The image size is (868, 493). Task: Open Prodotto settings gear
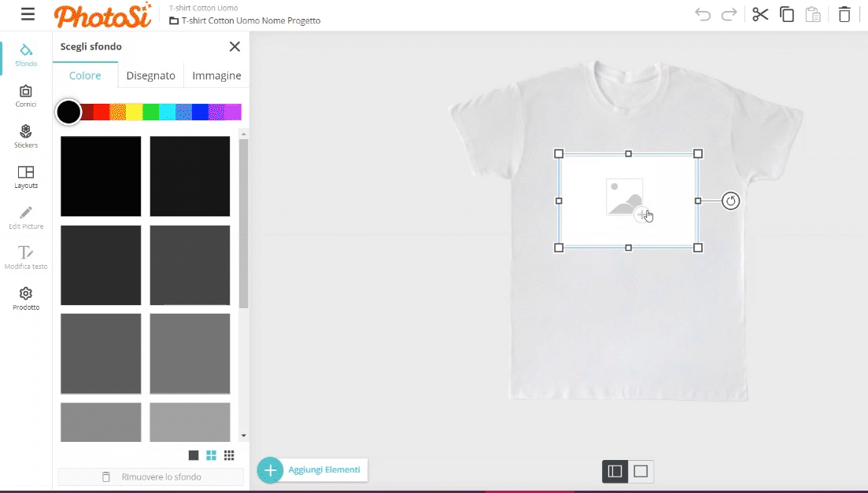(x=26, y=298)
